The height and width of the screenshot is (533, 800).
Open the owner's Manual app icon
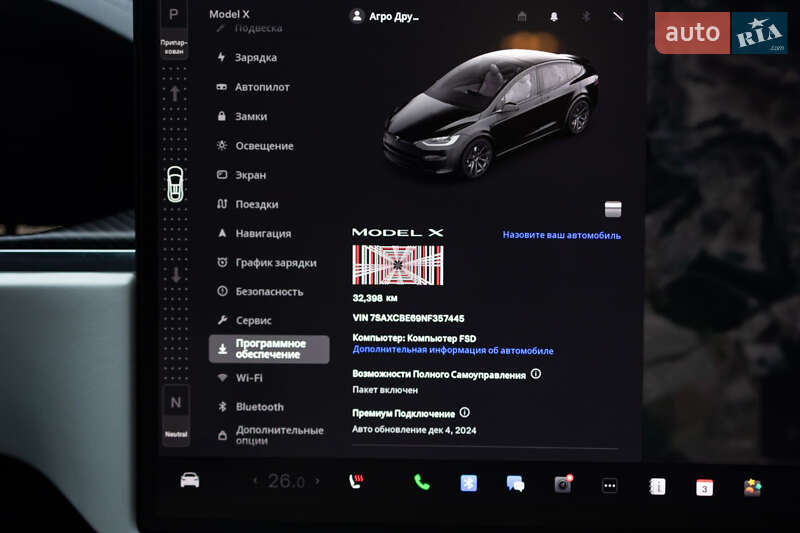pos(657,487)
